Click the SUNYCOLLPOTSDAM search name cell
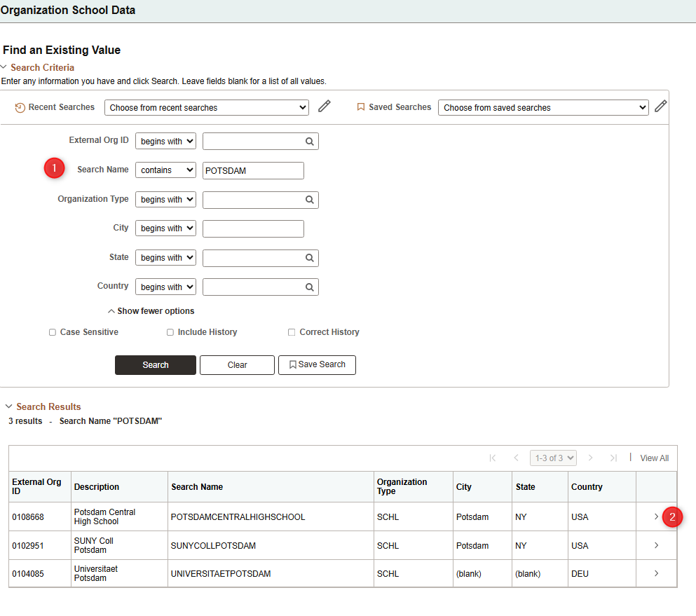 (271, 545)
